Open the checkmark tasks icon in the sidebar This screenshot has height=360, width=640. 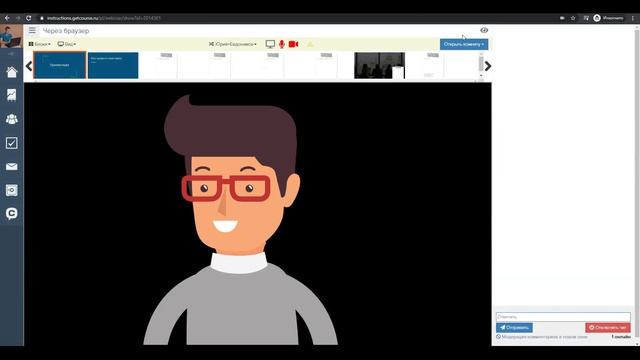click(x=11, y=143)
